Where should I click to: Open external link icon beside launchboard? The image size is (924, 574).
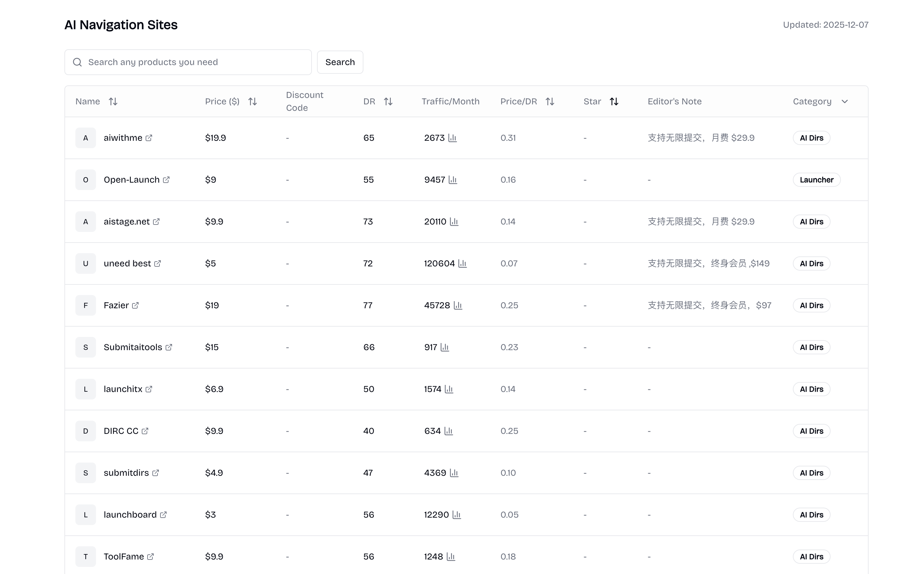[x=163, y=515]
